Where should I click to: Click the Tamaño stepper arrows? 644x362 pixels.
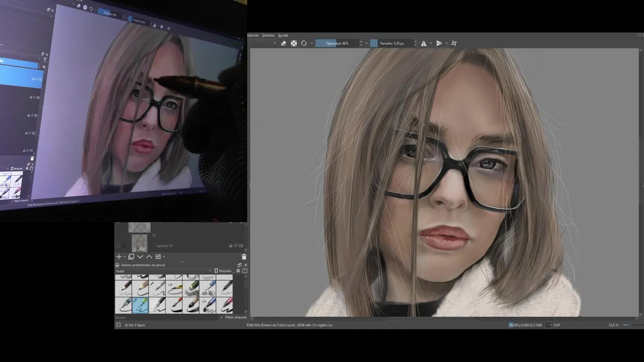[x=416, y=43]
